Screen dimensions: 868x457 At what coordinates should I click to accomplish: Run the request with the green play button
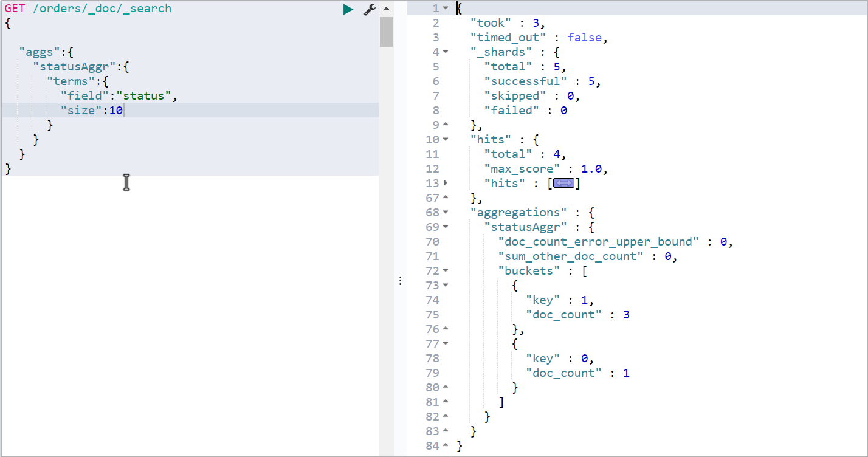click(348, 9)
